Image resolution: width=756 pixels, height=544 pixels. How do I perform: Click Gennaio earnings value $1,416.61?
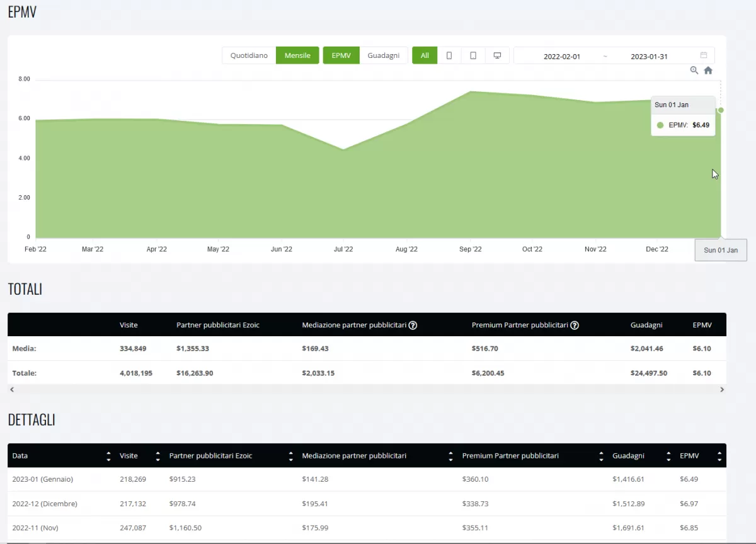click(x=628, y=480)
